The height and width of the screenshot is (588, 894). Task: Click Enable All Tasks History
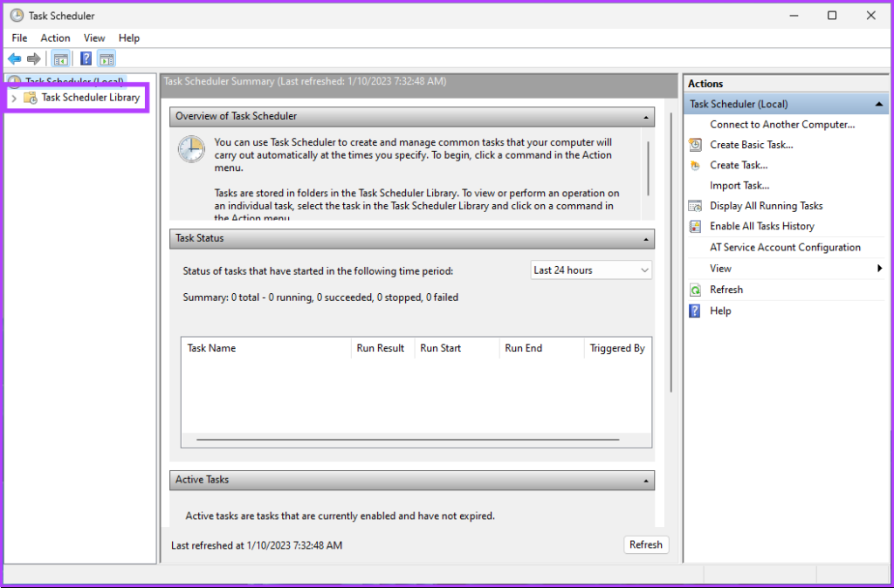click(x=761, y=226)
